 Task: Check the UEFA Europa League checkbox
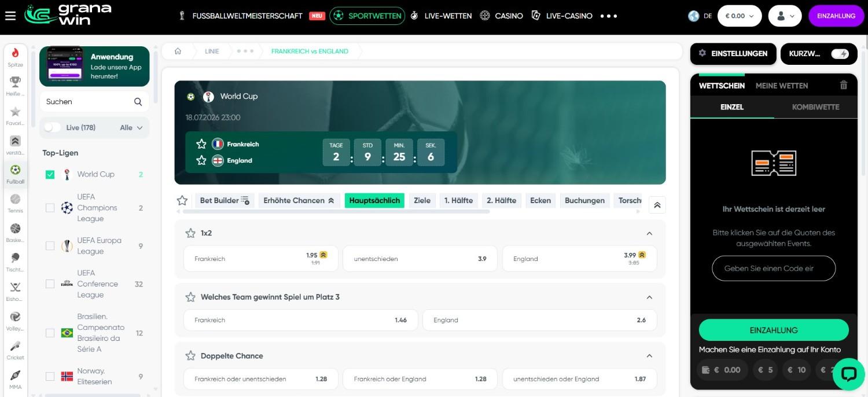pyautogui.click(x=50, y=246)
